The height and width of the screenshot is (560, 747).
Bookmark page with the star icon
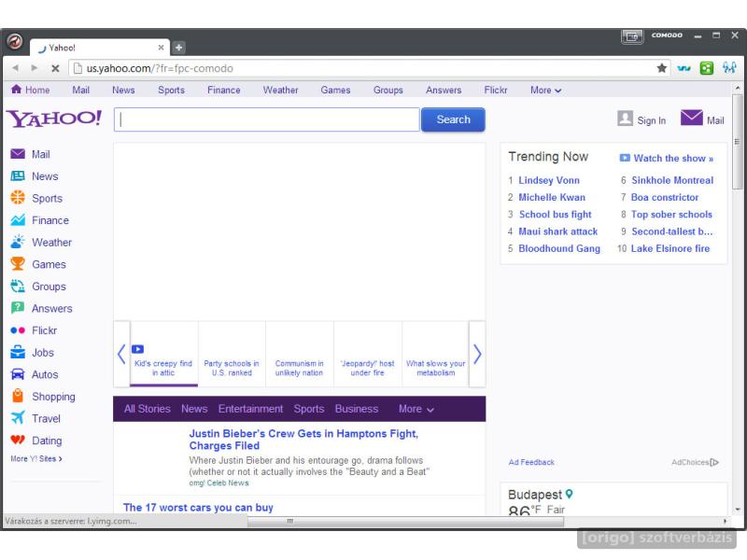tap(662, 68)
